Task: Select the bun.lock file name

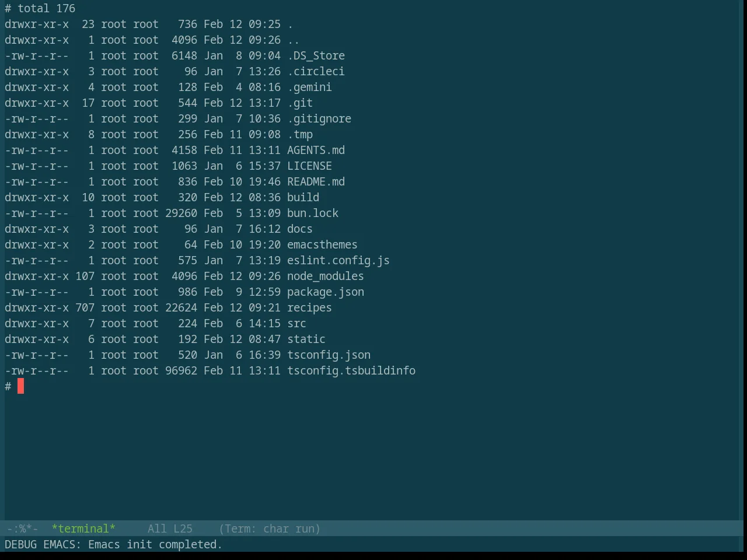Action: [x=313, y=213]
